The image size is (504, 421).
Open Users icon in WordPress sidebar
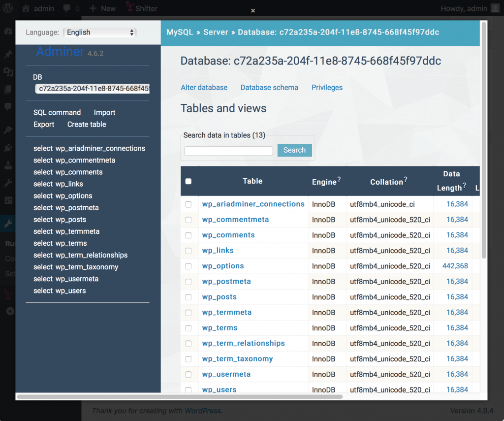[x=8, y=165]
